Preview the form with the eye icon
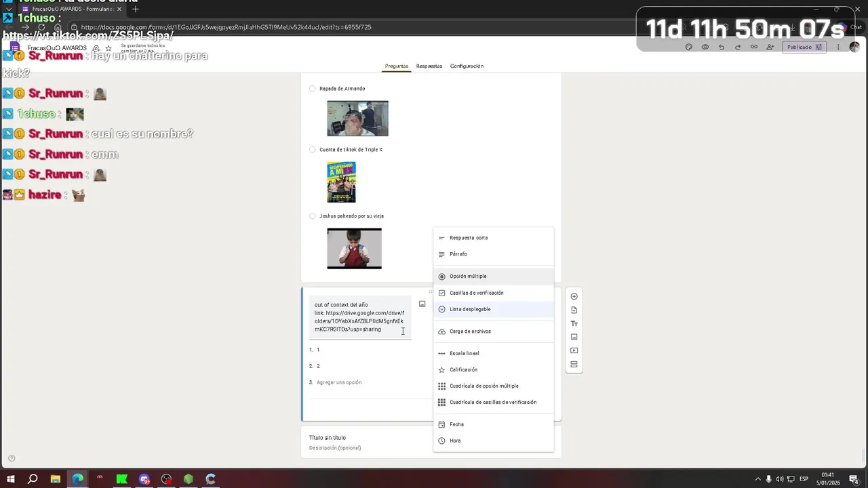The height and width of the screenshot is (488, 868). (705, 47)
